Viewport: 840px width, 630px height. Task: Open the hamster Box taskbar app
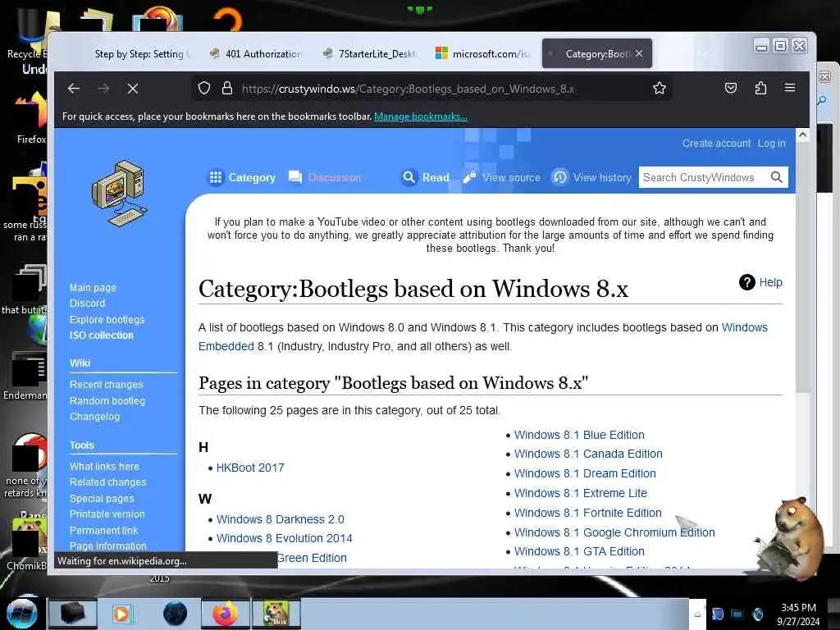pyautogui.click(x=276, y=614)
